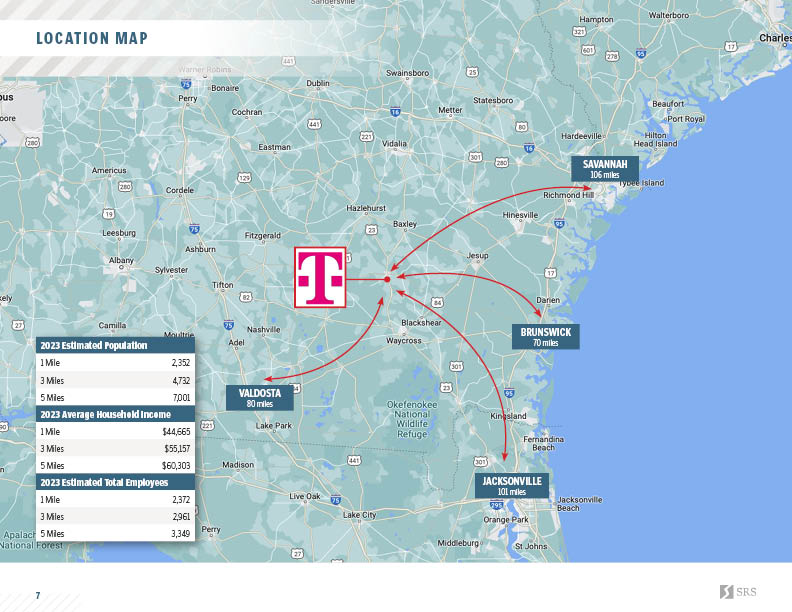
Task: Click the Jesup city label
Action: pyautogui.click(x=477, y=256)
